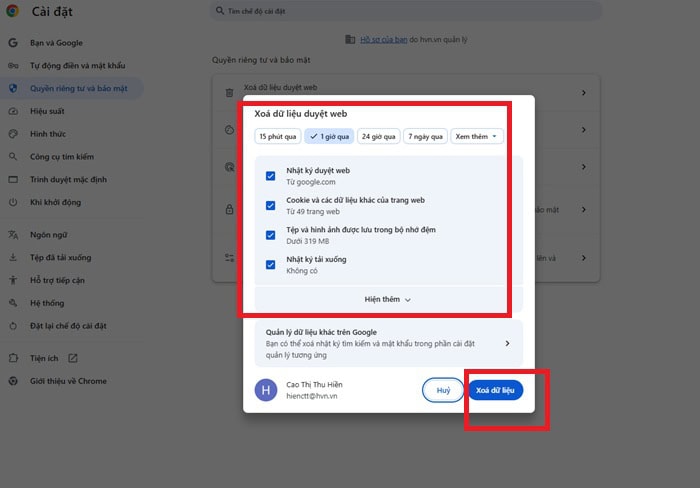This screenshot has height=488, width=700.
Task: Click the Tiện ích external link icon
Action: [x=73, y=358]
